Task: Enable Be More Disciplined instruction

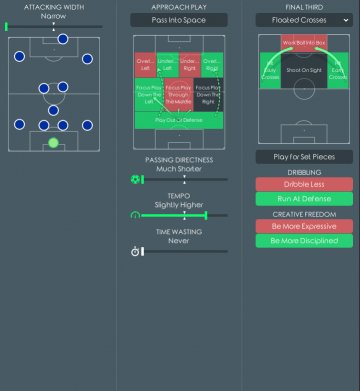Action: [304, 241]
